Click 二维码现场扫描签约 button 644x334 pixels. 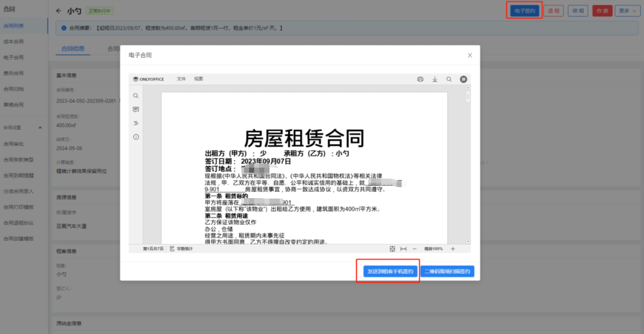tap(447, 271)
